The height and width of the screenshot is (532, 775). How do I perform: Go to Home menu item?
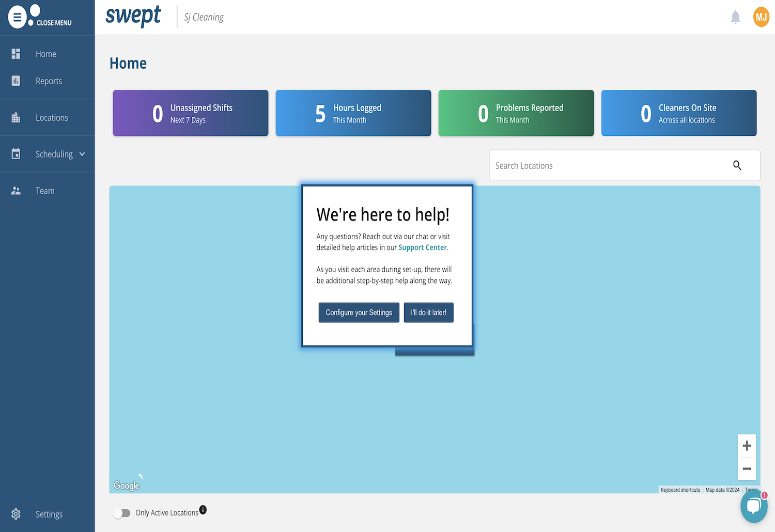click(x=47, y=54)
